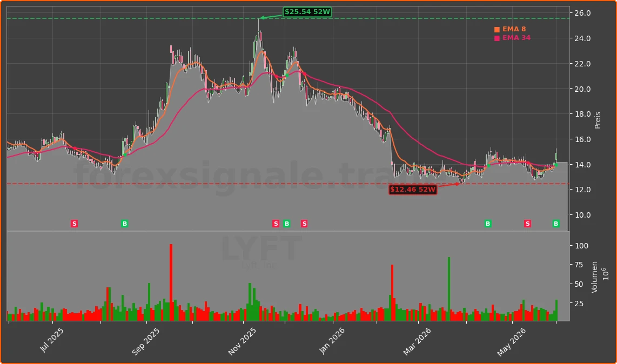Click the B marker between the two late-2025 S markers
The height and width of the screenshot is (364, 617).
click(287, 224)
